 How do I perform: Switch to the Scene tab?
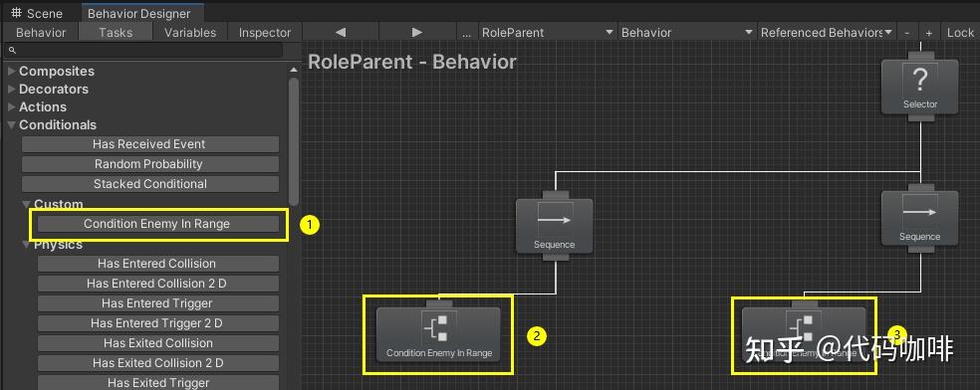pyautogui.click(x=38, y=13)
